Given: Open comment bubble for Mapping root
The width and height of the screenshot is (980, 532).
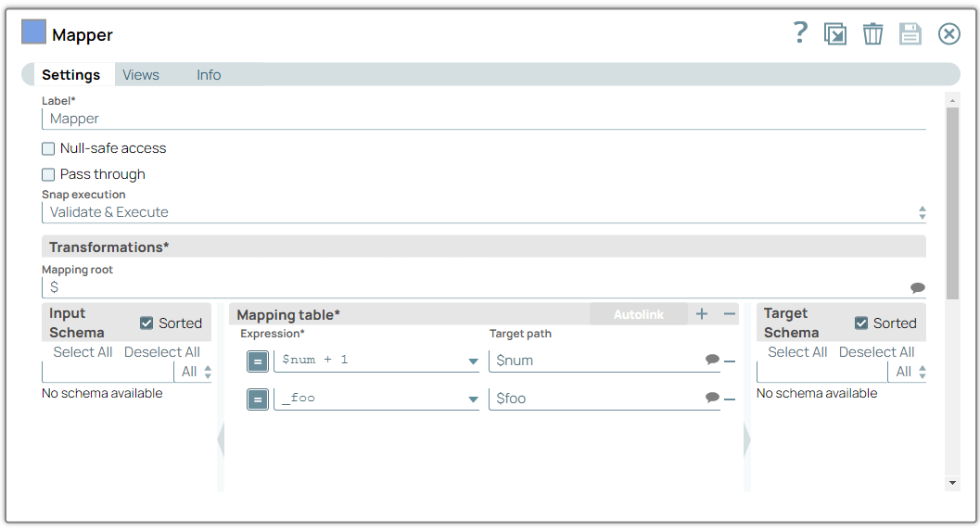Looking at the screenshot, I should click(917, 287).
